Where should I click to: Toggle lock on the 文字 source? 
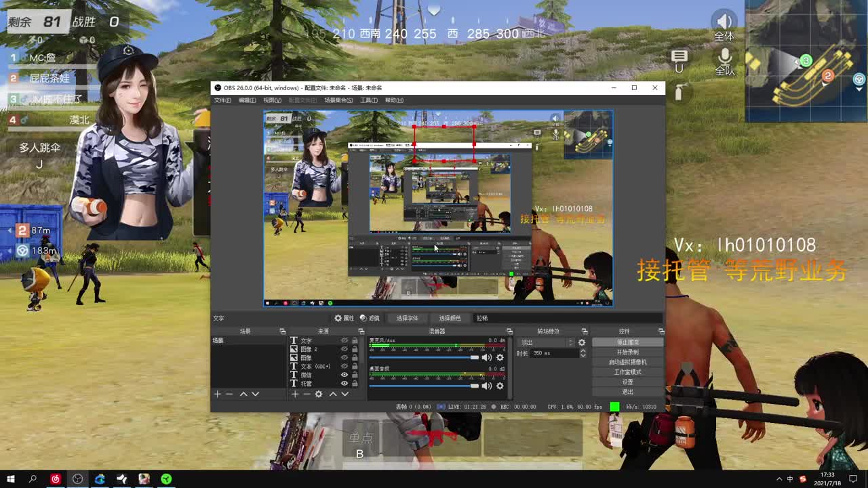pyautogui.click(x=355, y=341)
